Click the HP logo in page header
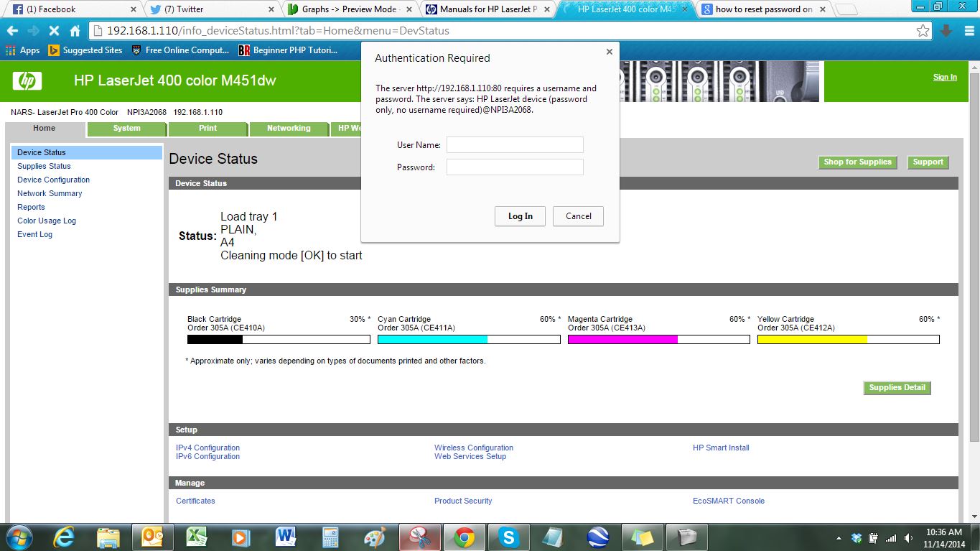Viewport: 980px width, 551px height. (x=27, y=80)
